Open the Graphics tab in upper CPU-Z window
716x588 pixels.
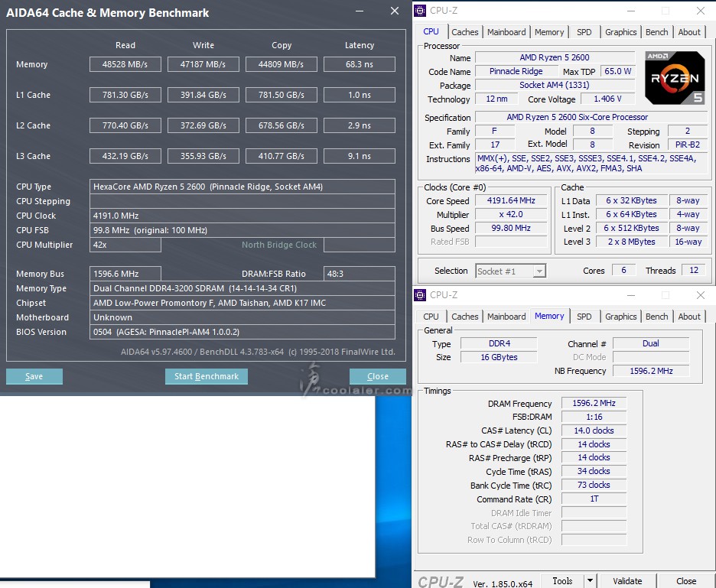[x=620, y=32]
